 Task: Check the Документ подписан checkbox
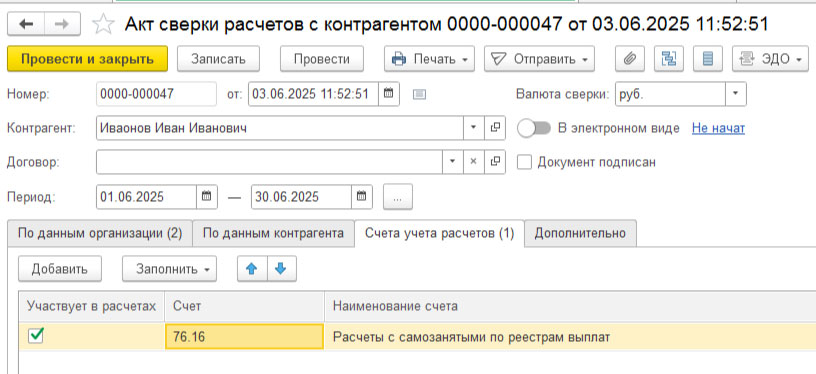(525, 162)
